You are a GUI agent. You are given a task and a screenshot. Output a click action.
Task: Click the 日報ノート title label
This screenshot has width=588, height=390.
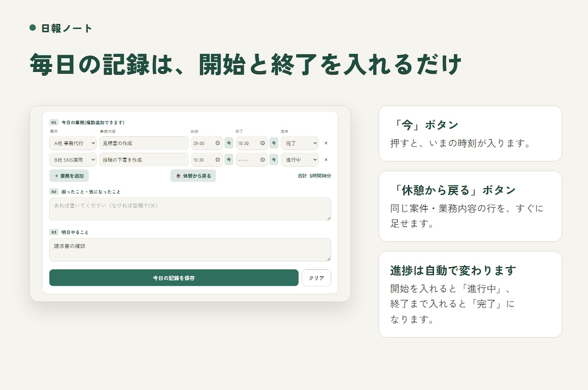67,28
